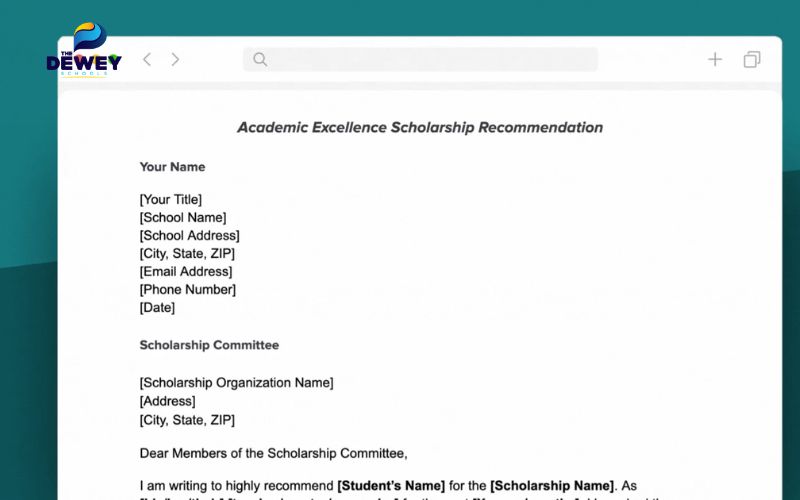Go back with the left arrow

(x=147, y=60)
